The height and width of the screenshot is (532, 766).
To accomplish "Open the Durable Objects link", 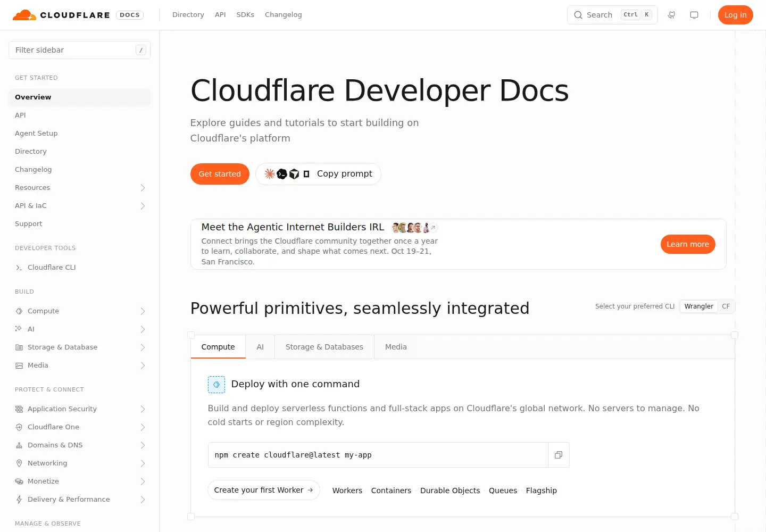I will [450, 491].
